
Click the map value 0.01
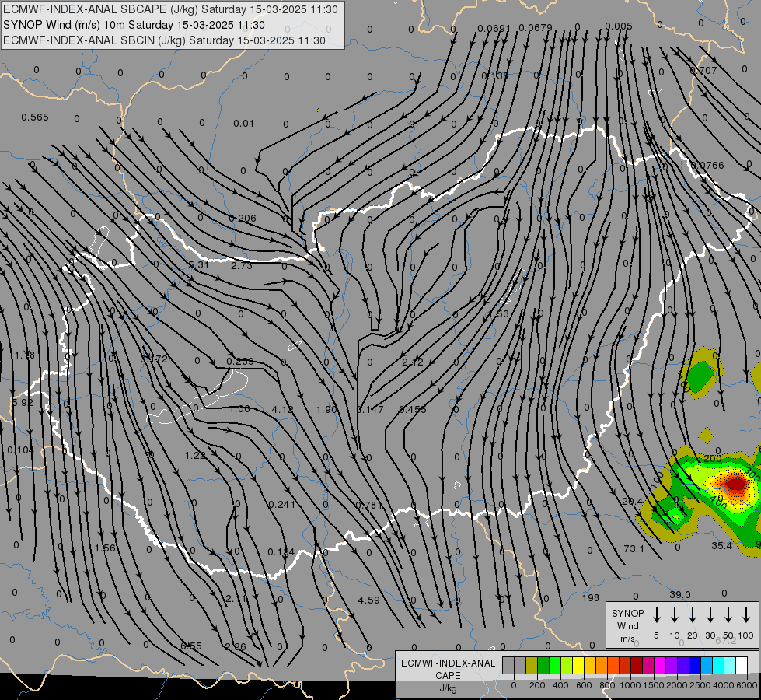click(243, 124)
